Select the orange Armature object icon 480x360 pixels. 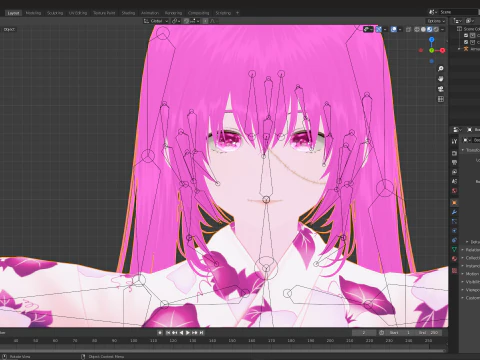(x=466, y=49)
